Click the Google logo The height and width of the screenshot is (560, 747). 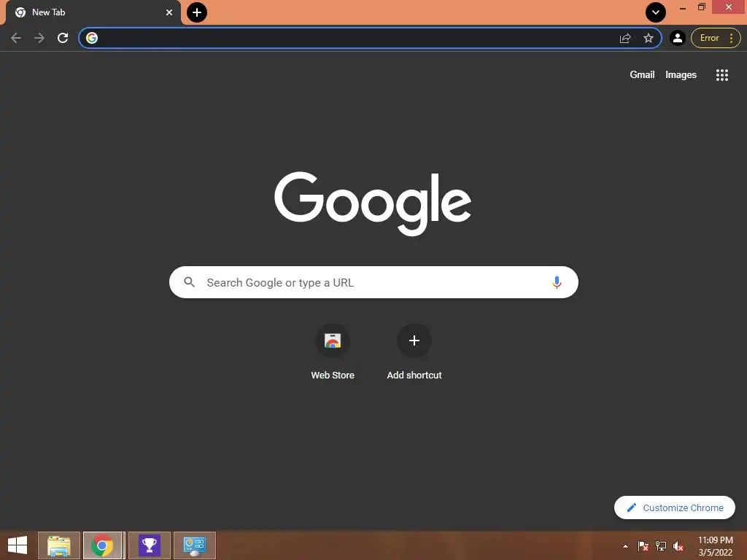[373, 203]
